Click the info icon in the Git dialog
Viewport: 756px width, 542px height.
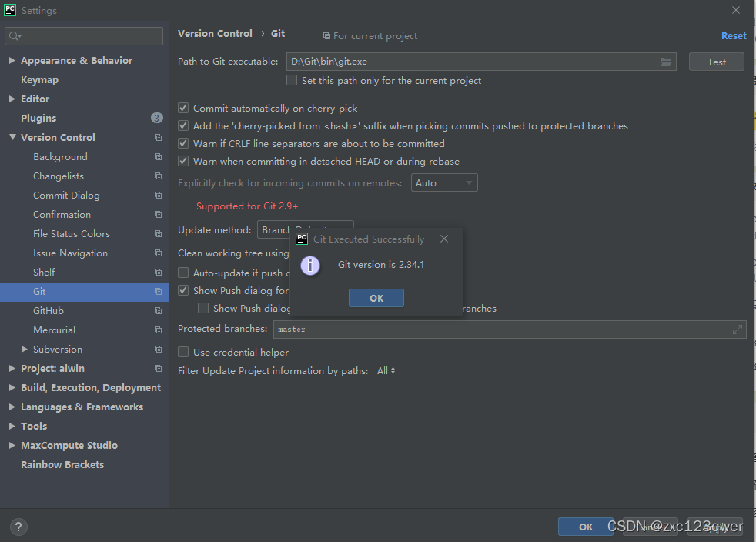[x=310, y=265]
